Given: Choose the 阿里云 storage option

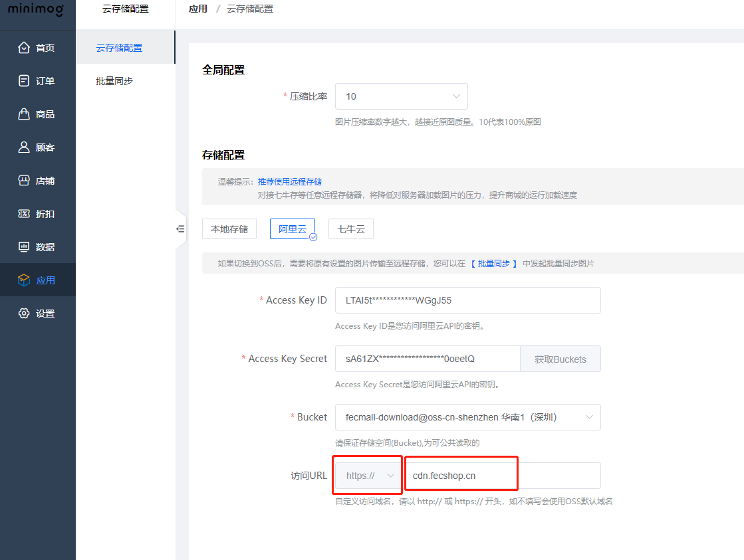Looking at the screenshot, I should click(293, 229).
